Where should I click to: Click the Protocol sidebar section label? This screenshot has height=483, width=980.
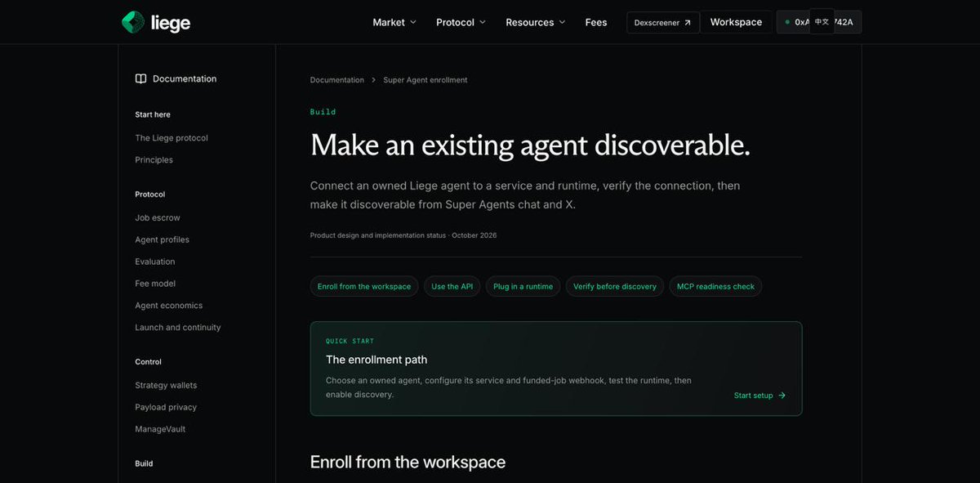pyautogui.click(x=150, y=195)
